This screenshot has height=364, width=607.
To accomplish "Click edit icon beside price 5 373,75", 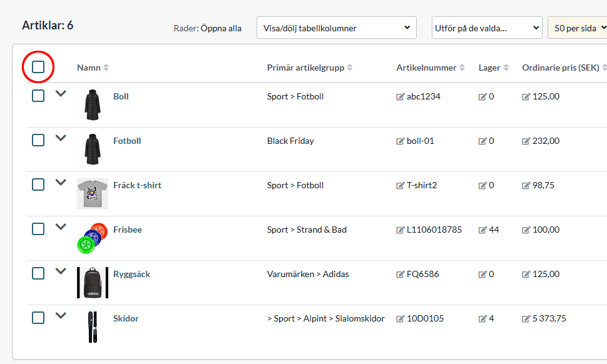I will coord(526,319).
